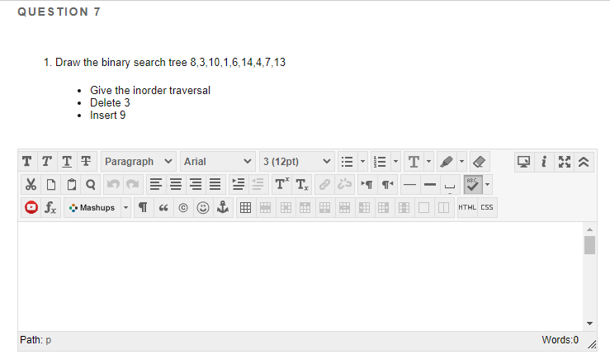The width and height of the screenshot is (610, 364).
Task: Insert thick horizontal rule
Action: (x=430, y=184)
